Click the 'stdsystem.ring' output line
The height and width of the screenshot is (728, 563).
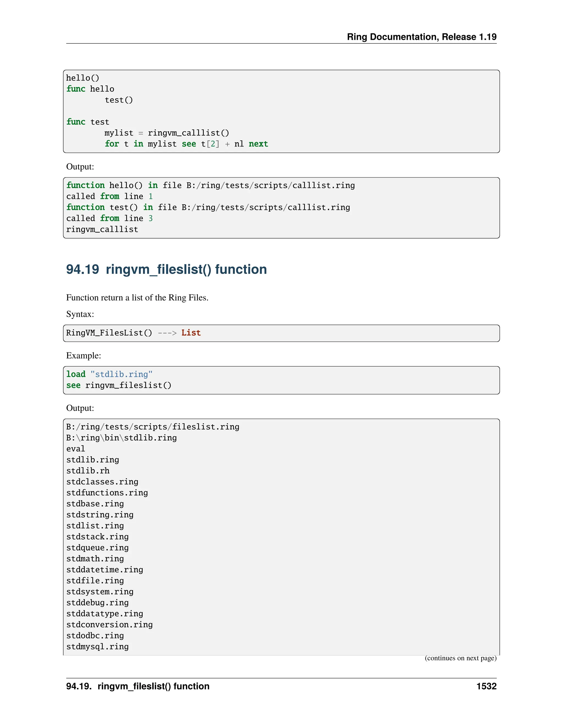pos(100,592)
